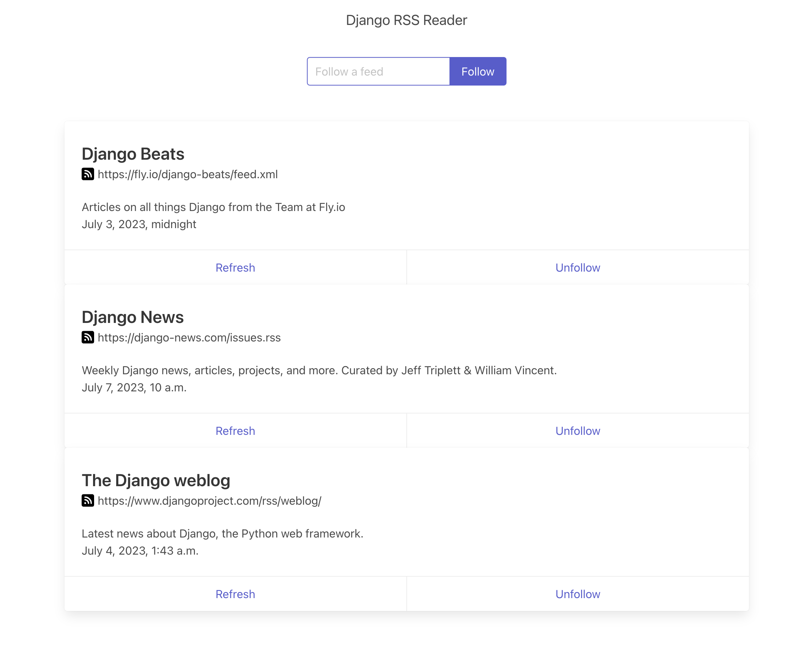Open the Django News title
The height and width of the screenshot is (648, 812).
click(133, 317)
